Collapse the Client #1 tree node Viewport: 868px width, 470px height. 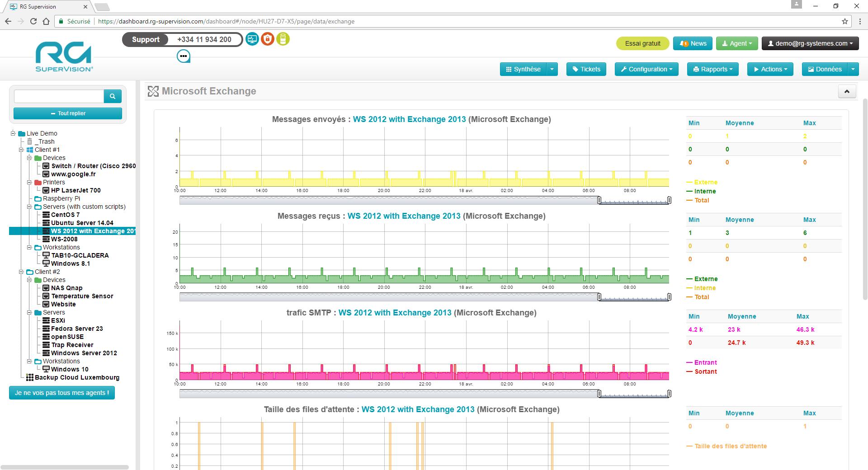click(22, 150)
